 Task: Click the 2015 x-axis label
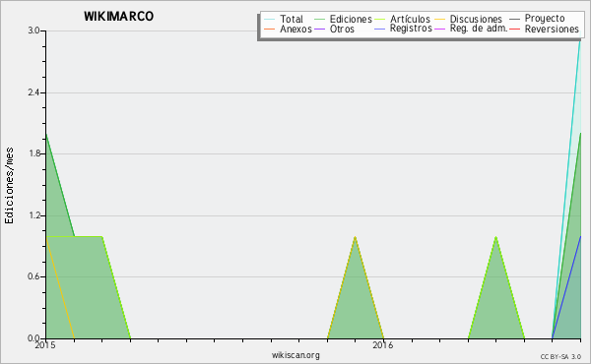click(x=45, y=345)
